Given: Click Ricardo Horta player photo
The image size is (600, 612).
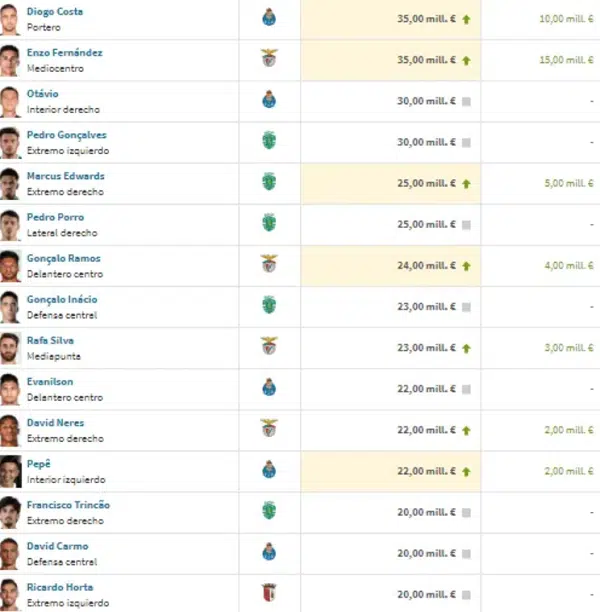Looking at the screenshot, I should pos(10,592).
